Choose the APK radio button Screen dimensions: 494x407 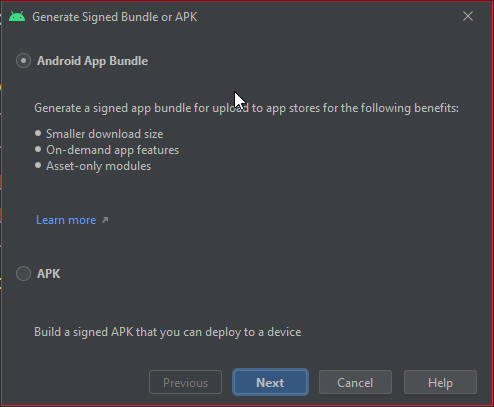point(23,274)
